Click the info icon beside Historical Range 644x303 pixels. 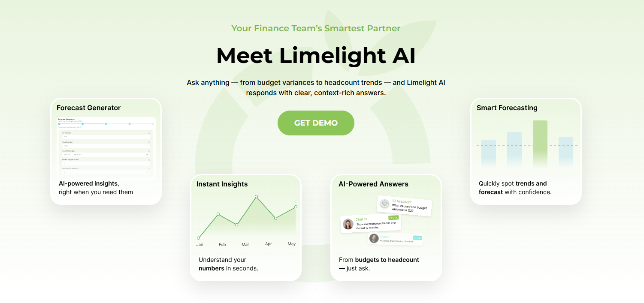149,159
